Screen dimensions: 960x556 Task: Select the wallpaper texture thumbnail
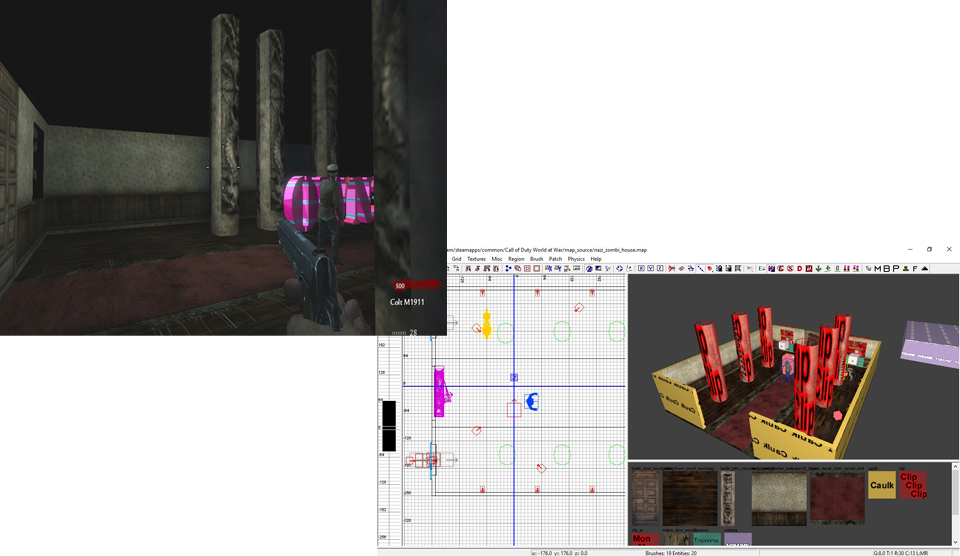(779, 498)
